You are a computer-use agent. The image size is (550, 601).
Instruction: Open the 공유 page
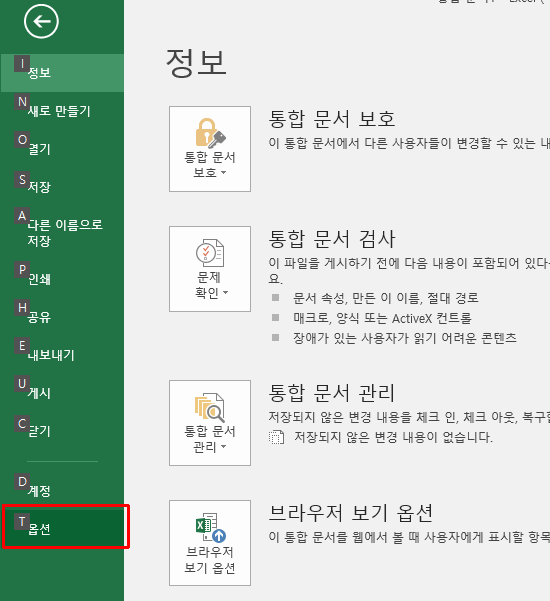point(62,317)
